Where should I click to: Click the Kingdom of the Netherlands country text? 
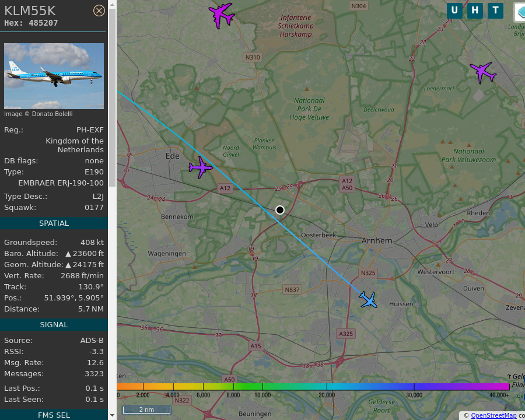(x=75, y=145)
